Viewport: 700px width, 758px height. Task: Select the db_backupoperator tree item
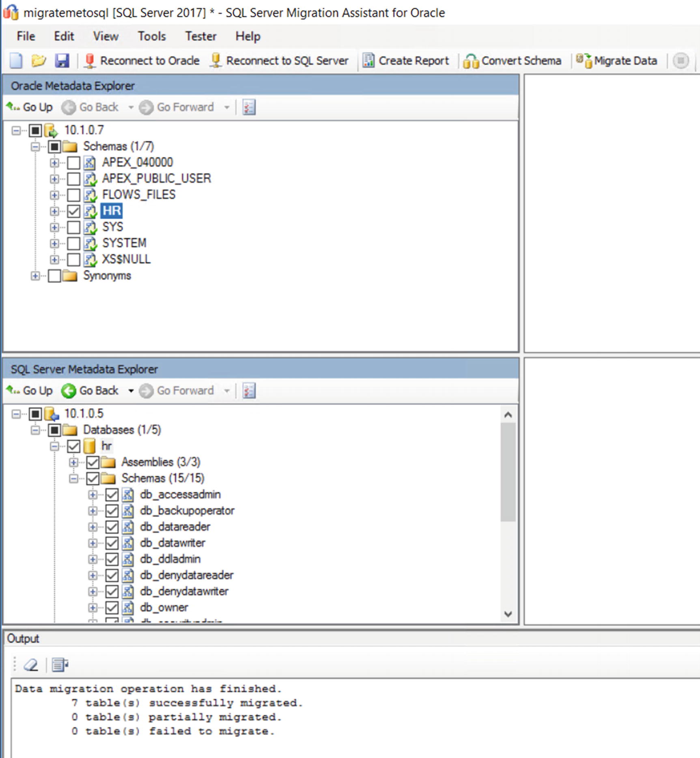coord(187,511)
